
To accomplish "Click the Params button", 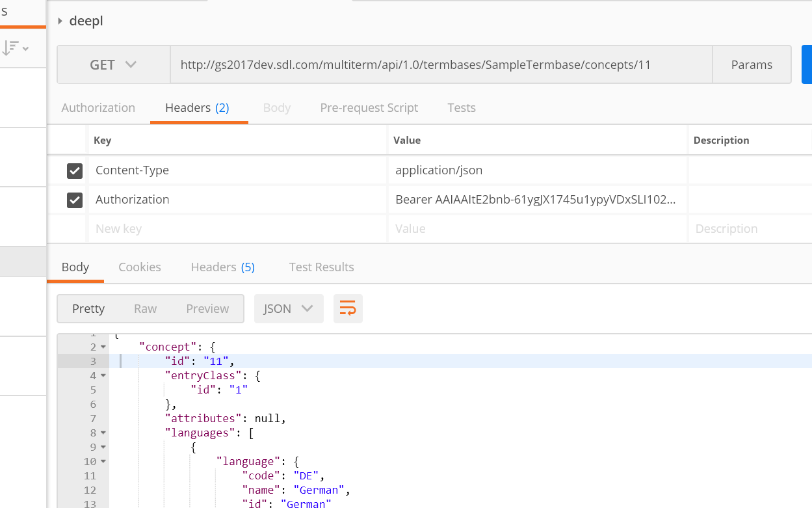I will point(752,65).
